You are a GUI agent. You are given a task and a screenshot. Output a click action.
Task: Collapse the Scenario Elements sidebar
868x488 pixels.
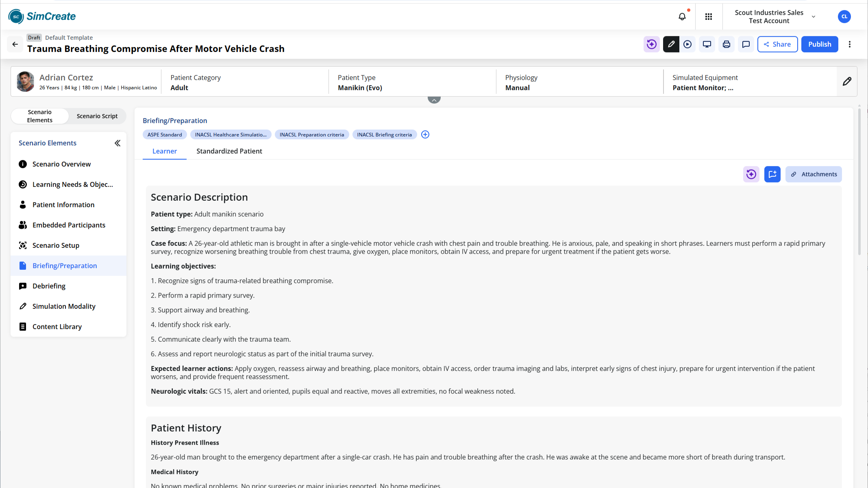117,143
